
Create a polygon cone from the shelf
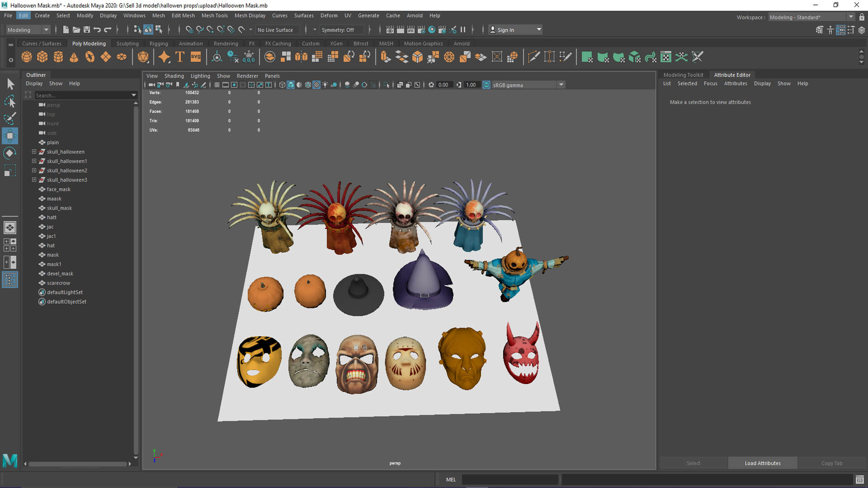pos(74,57)
